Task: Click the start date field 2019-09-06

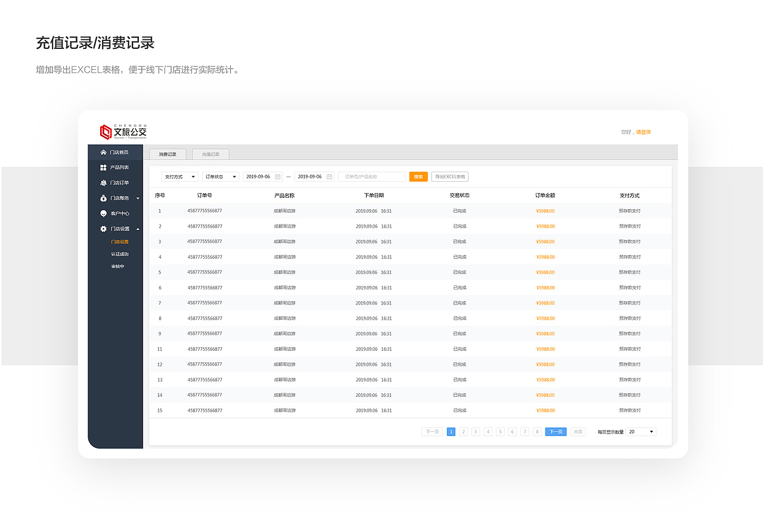Action: pos(262,177)
